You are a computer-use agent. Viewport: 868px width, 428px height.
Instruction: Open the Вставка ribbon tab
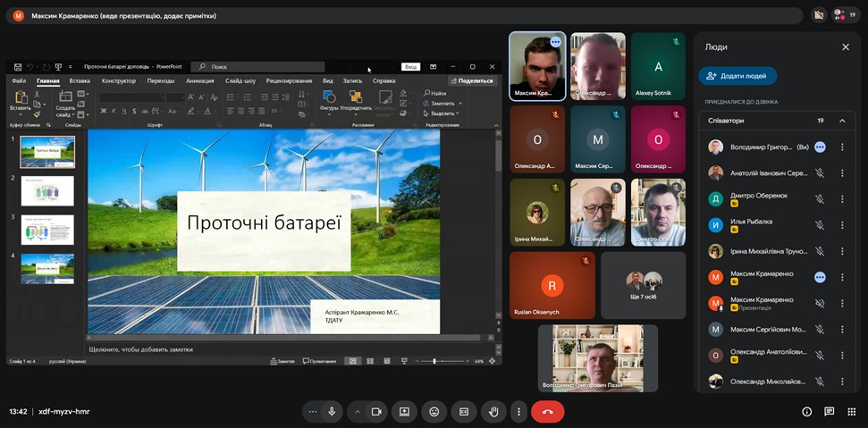tap(80, 80)
